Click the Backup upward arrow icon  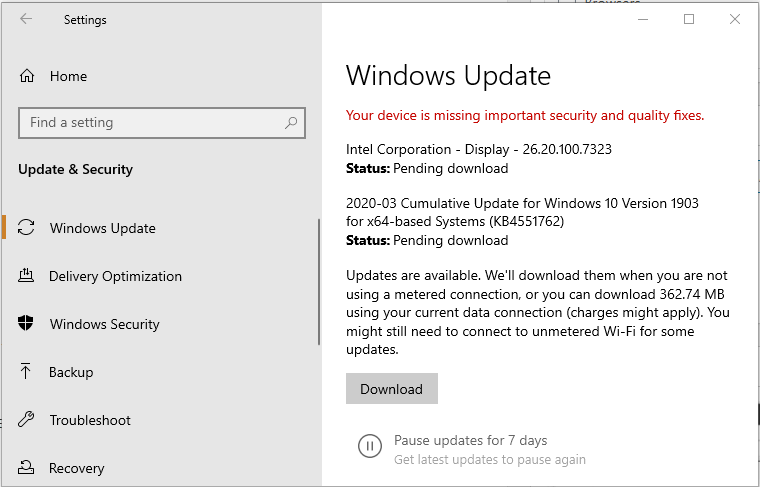click(x=26, y=372)
